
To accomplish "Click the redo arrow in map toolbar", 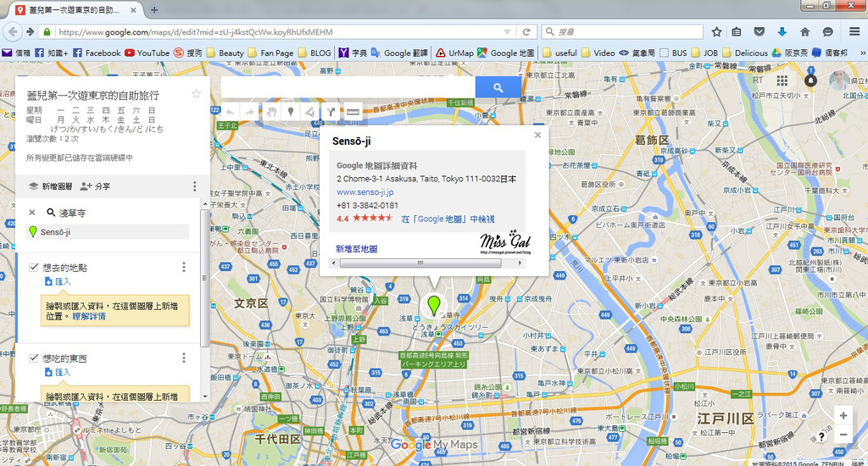I will pyautogui.click(x=250, y=113).
